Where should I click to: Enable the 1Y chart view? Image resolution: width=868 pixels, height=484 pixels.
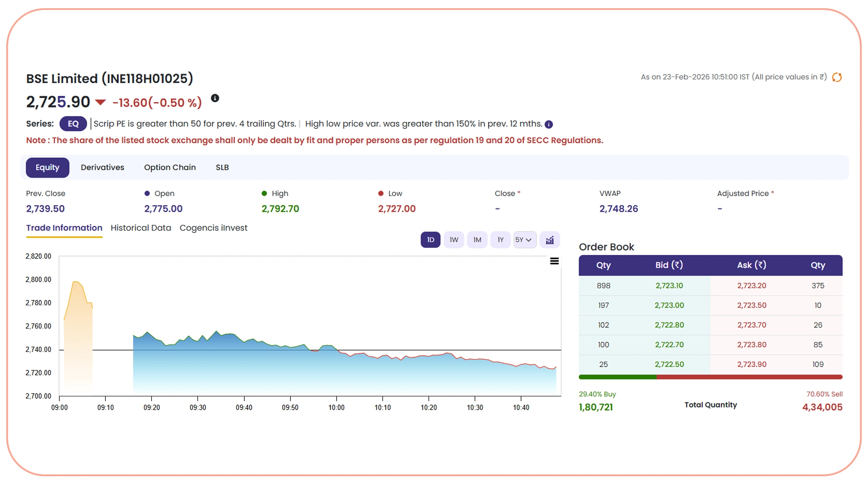(x=500, y=240)
